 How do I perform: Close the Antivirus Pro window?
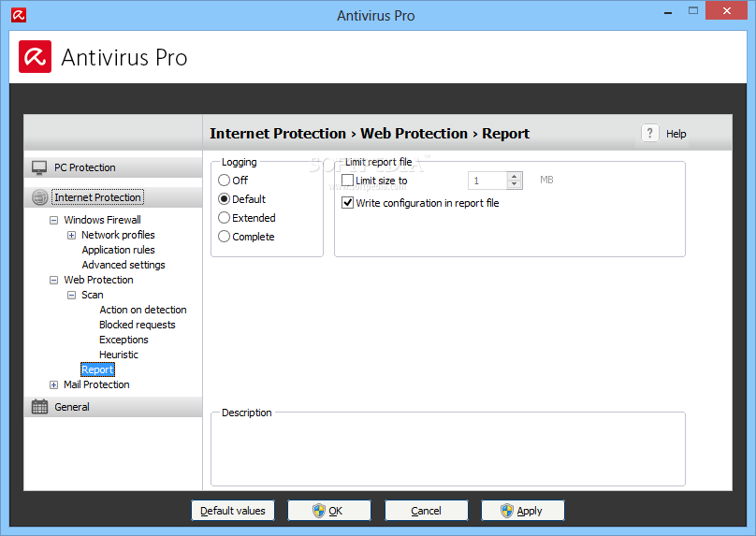pos(727,10)
